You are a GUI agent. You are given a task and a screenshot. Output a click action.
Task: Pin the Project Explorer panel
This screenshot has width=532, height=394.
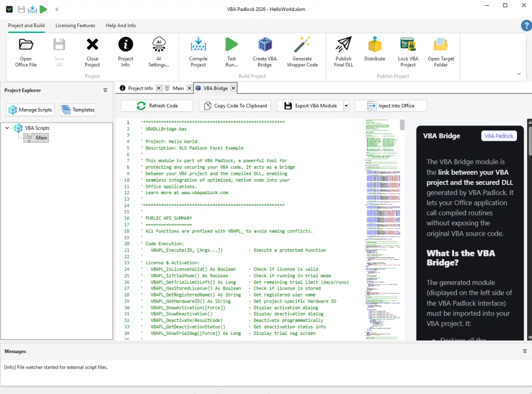coord(105,90)
